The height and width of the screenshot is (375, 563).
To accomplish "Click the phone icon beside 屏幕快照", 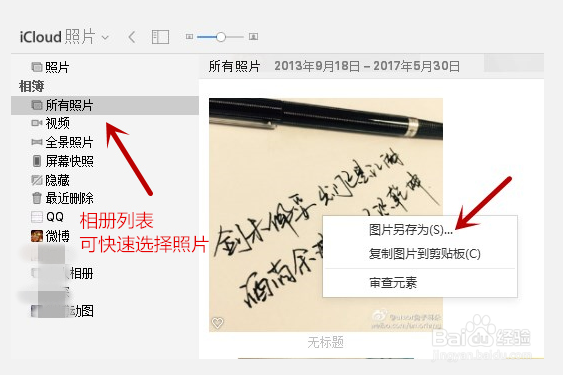I will (37, 161).
